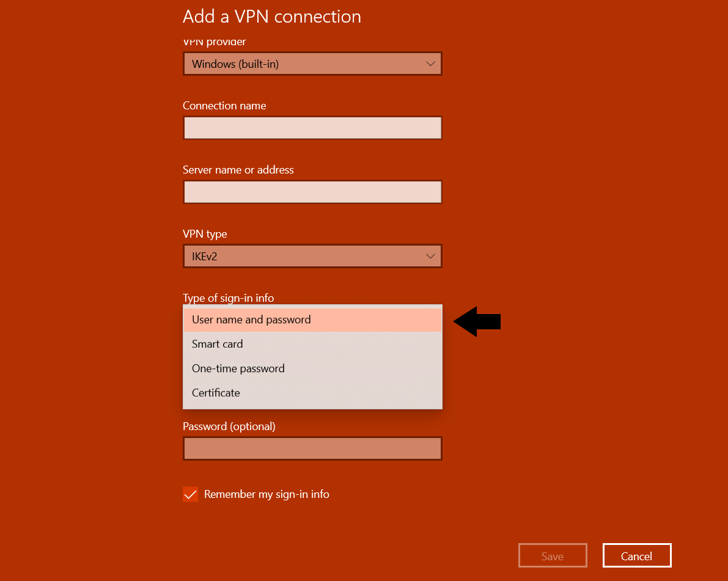Cancel adding the VPN connection
This screenshot has width=728, height=581.
(x=636, y=556)
